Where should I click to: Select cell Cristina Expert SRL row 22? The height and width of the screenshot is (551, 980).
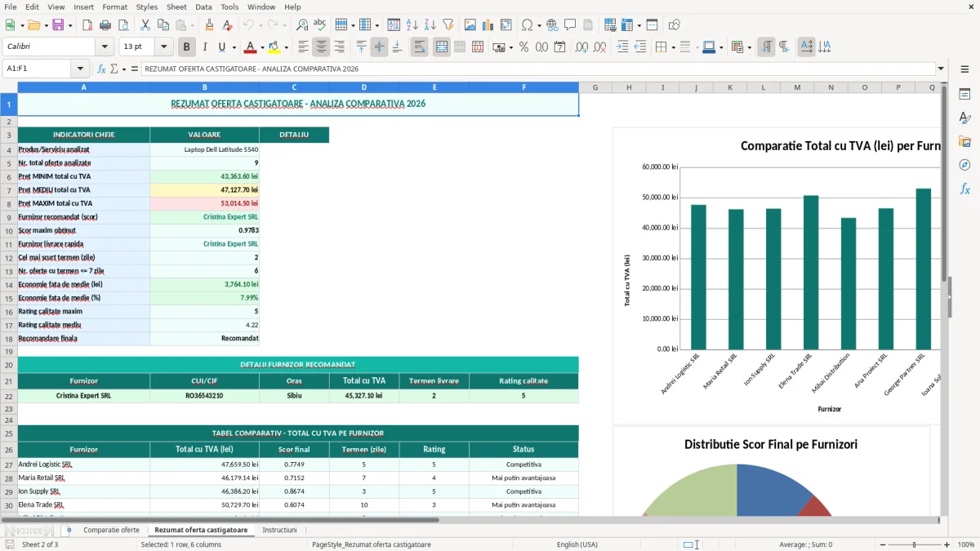(x=84, y=396)
